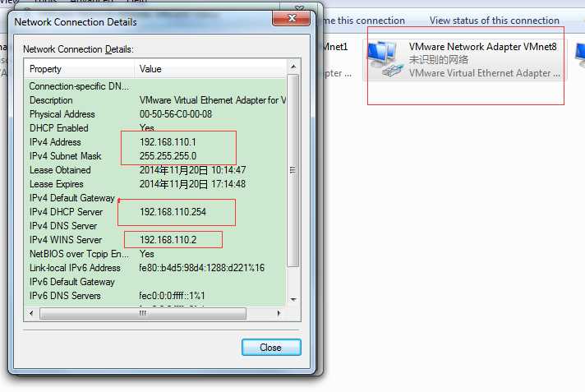Click the Value column header
Image resolution: width=585 pixels, height=392 pixels.
pyautogui.click(x=210, y=69)
